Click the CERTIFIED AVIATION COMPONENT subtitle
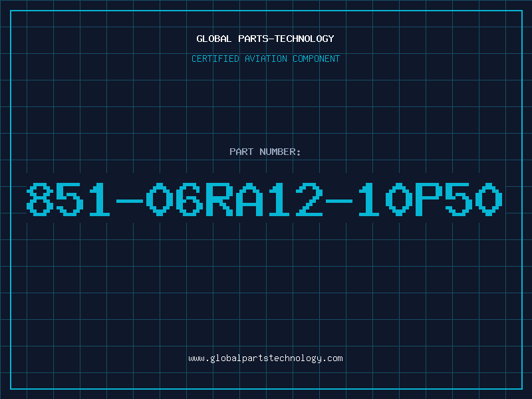 coord(265,59)
